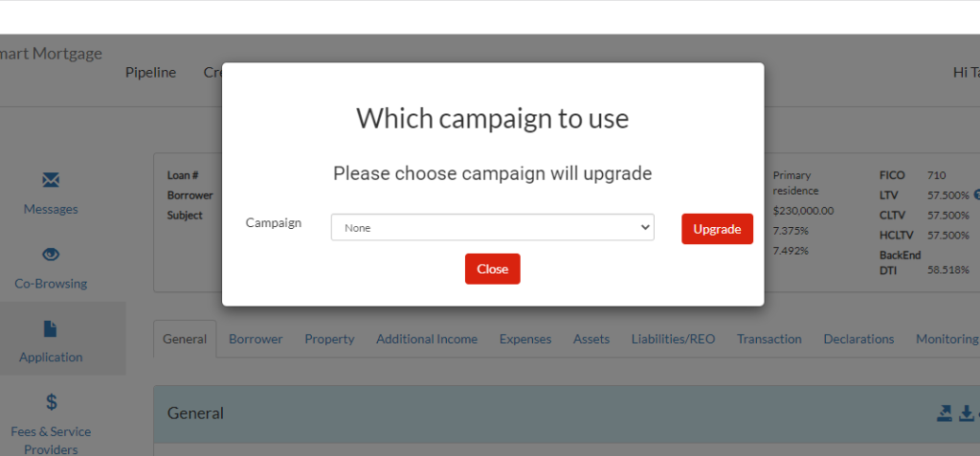Open the Co-Browsing eye icon
The height and width of the screenshot is (456, 980).
[x=51, y=254]
